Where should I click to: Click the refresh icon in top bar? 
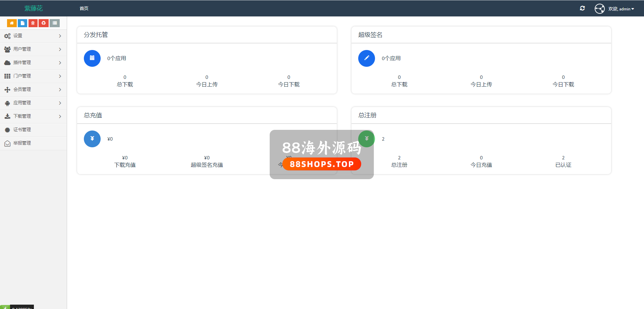click(x=582, y=8)
